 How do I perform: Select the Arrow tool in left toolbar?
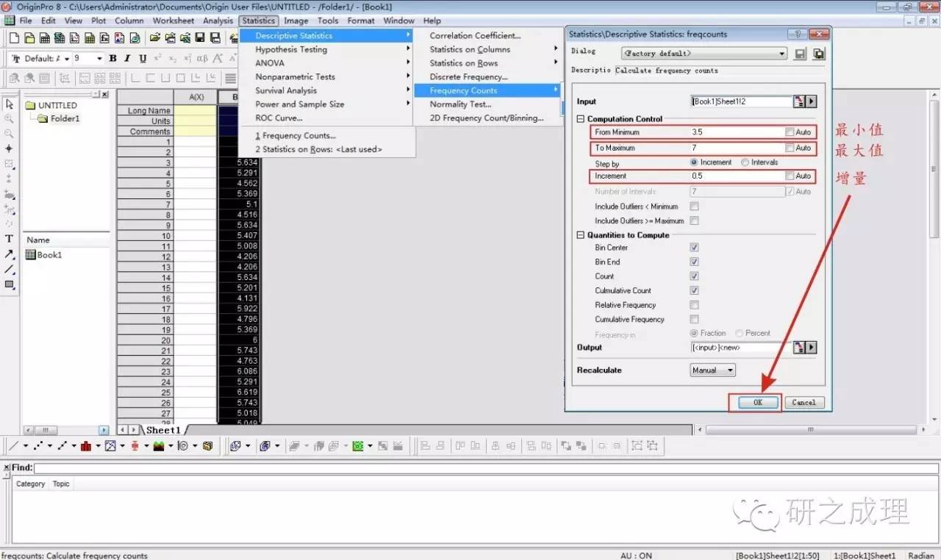click(10, 254)
